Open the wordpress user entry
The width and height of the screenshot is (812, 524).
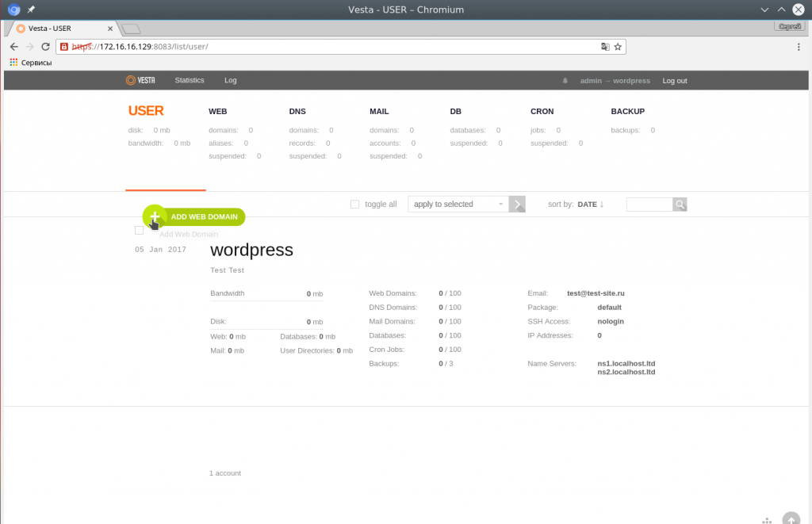point(251,251)
